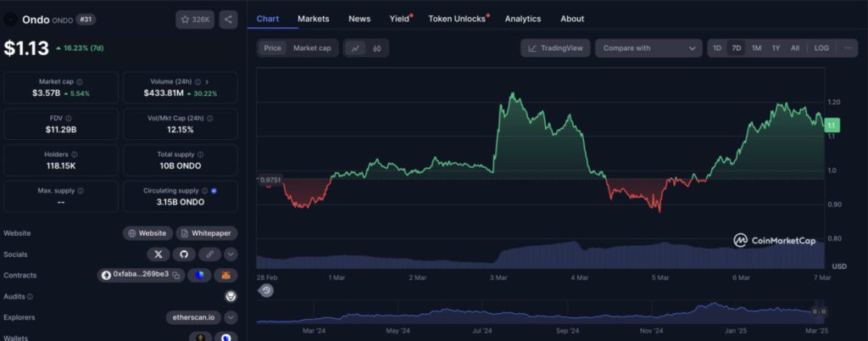This screenshot has width=868, height=341.
Task: Click the 3.15B ONDO circulating supply value
Action: (181, 202)
